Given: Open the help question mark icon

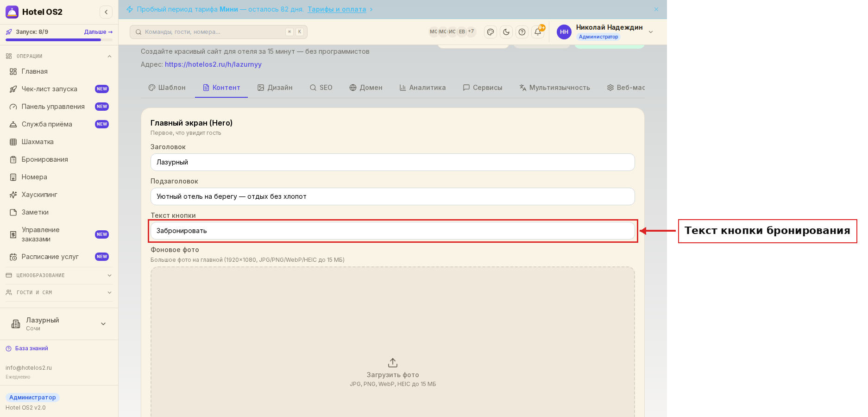Looking at the screenshot, I should click(522, 32).
